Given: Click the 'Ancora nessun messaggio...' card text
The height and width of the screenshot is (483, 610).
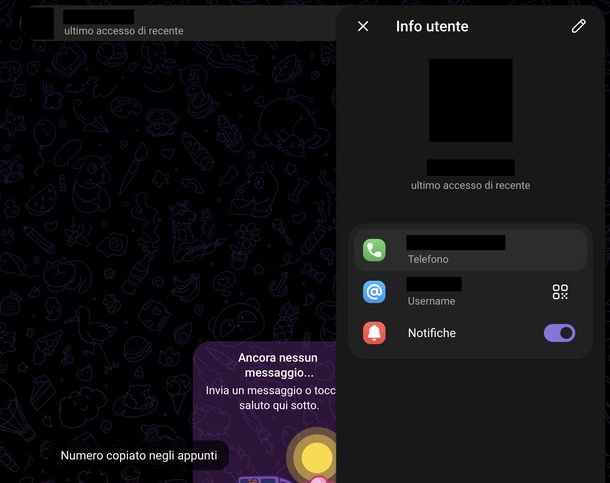Looking at the screenshot, I should coord(278,365).
